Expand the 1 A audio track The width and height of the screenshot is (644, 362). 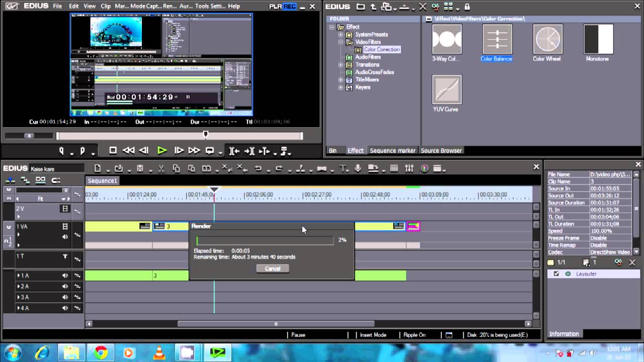(x=19, y=276)
